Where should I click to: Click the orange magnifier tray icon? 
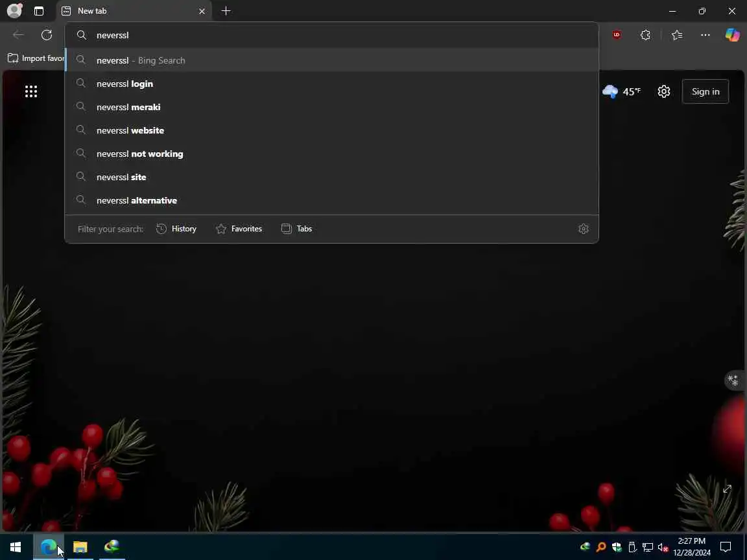(600, 547)
